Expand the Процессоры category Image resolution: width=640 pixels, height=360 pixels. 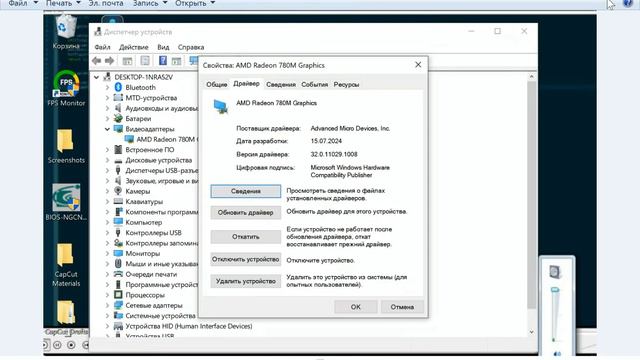pyautogui.click(x=107, y=295)
